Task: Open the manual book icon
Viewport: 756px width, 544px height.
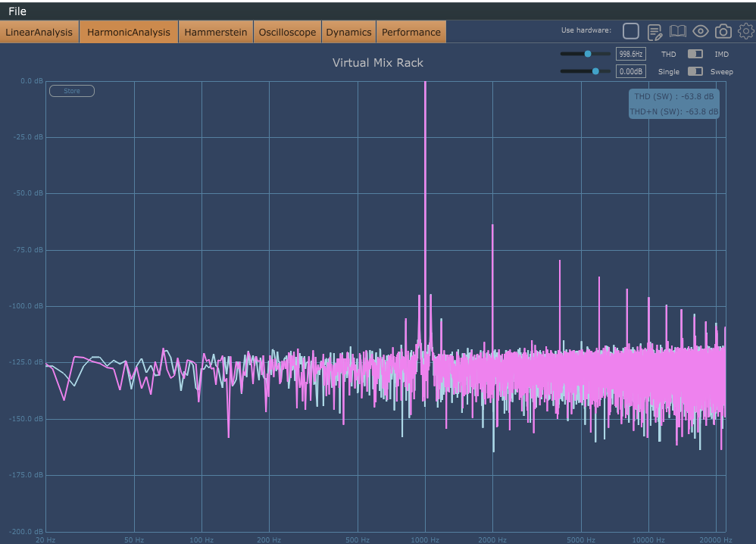Action: [677, 31]
